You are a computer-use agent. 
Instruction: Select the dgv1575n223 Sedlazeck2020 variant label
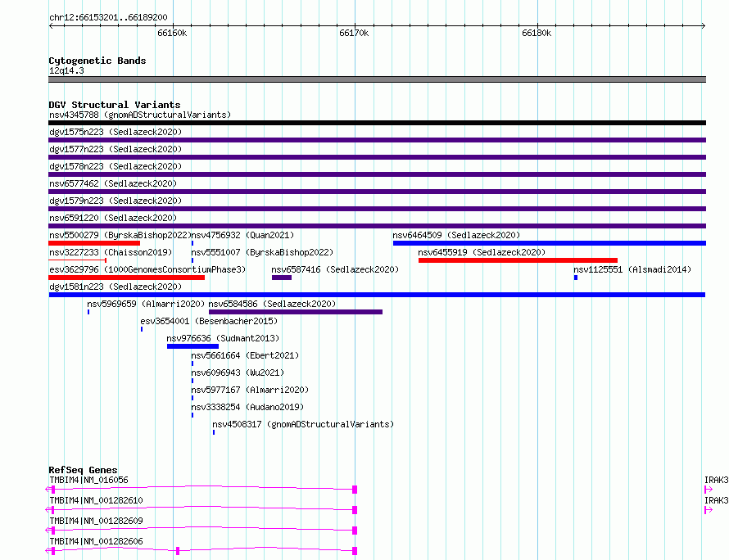[115, 132]
